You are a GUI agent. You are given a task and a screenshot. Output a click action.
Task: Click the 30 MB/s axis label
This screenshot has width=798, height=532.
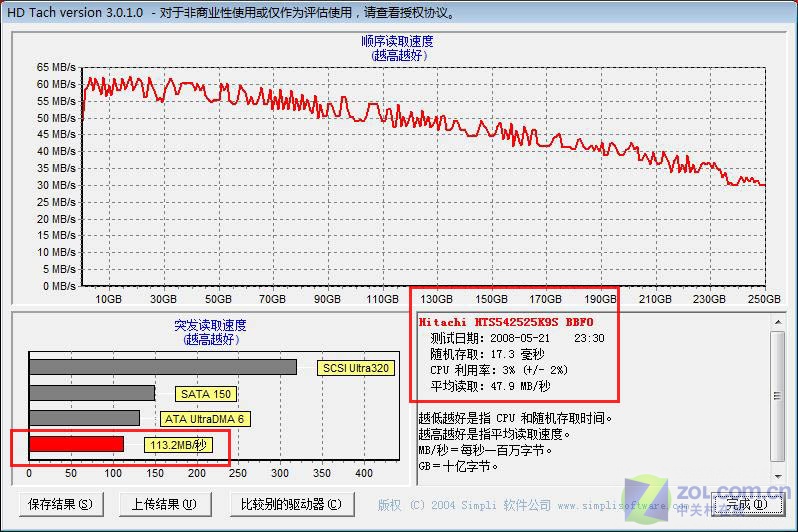[x=56, y=185]
